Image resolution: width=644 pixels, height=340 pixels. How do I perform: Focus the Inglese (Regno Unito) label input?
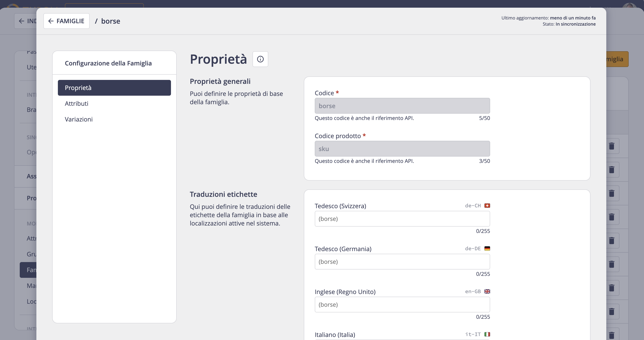coord(402,305)
